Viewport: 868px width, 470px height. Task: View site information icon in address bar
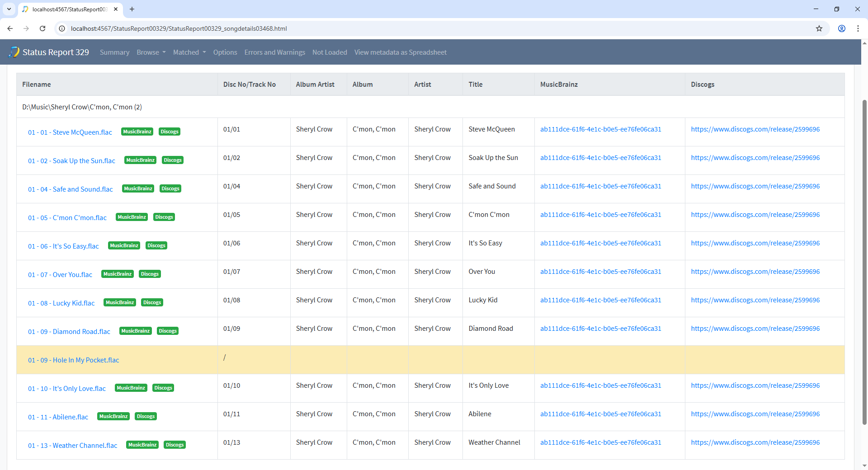(62, 28)
